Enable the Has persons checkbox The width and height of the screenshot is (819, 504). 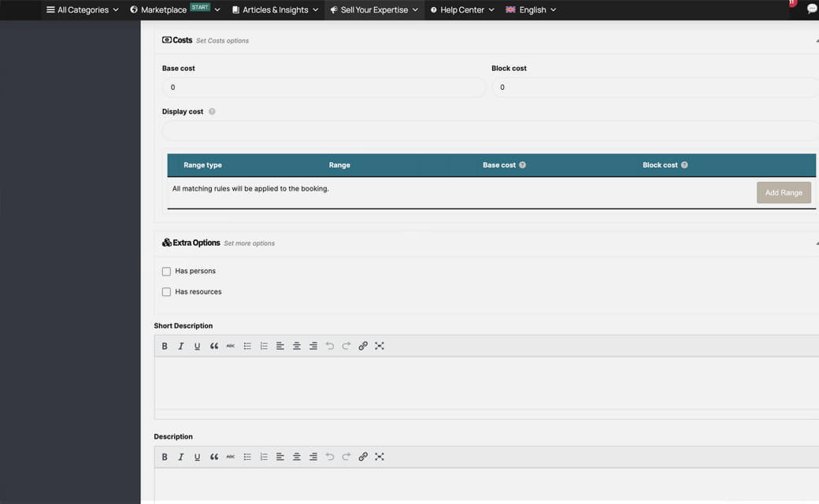166,272
